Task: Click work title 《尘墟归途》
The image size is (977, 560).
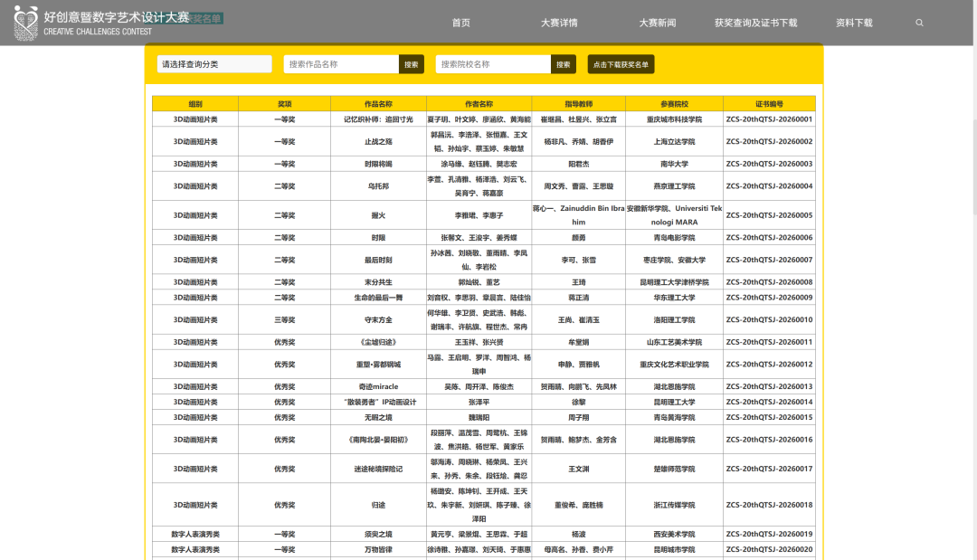Action: tap(378, 342)
